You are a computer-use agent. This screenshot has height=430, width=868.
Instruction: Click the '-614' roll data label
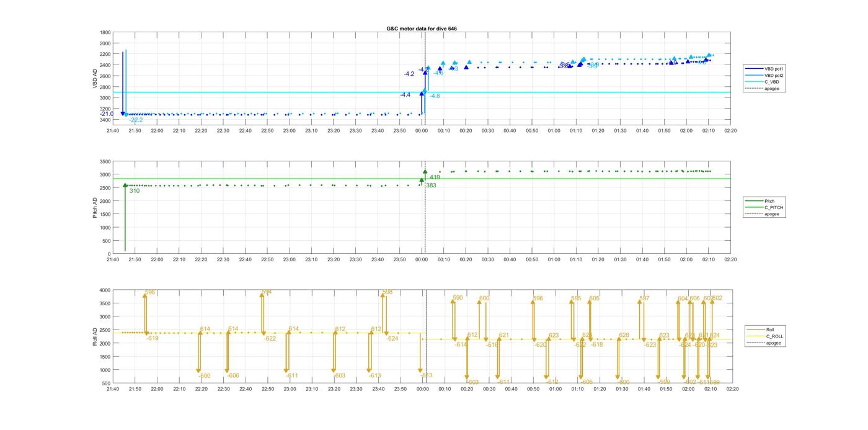point(461,344)
